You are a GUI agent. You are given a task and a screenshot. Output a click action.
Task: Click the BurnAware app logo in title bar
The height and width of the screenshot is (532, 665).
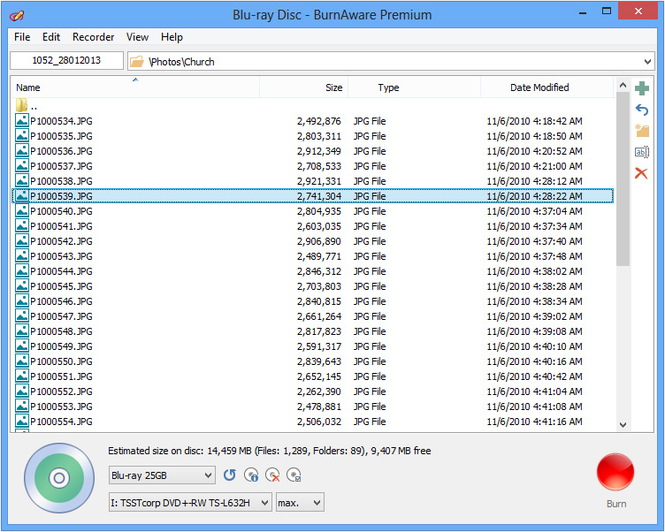point(17,15)
